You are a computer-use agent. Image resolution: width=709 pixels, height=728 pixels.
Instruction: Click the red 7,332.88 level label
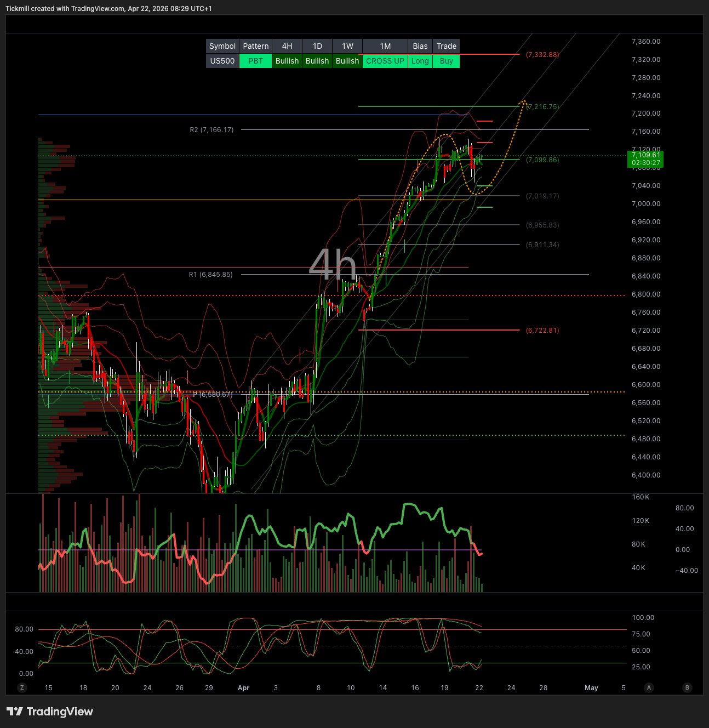tap(542, 55)
